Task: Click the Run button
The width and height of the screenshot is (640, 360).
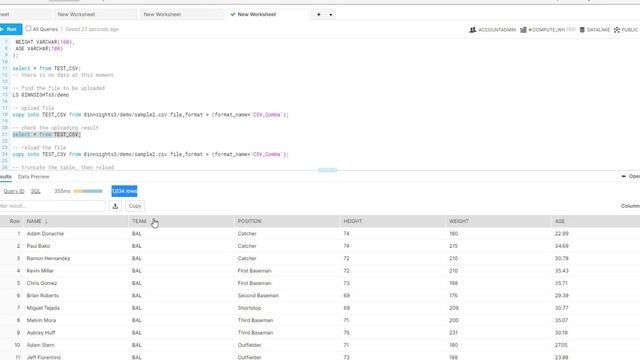Action: coord(10,29)
